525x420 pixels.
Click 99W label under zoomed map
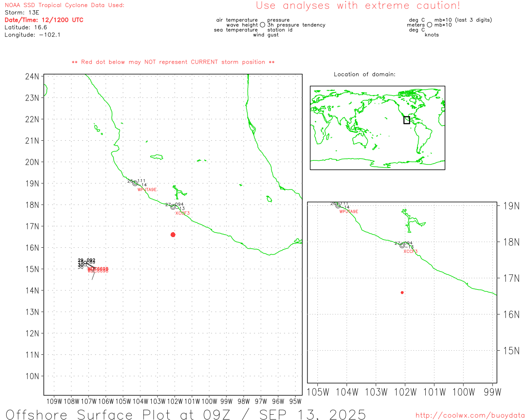493,392
